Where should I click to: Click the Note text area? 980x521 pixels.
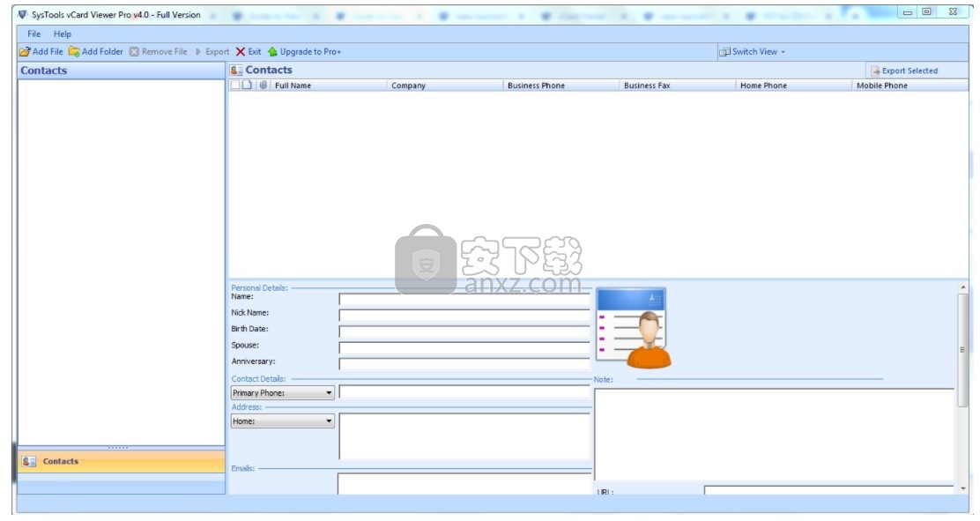(774, 435)
